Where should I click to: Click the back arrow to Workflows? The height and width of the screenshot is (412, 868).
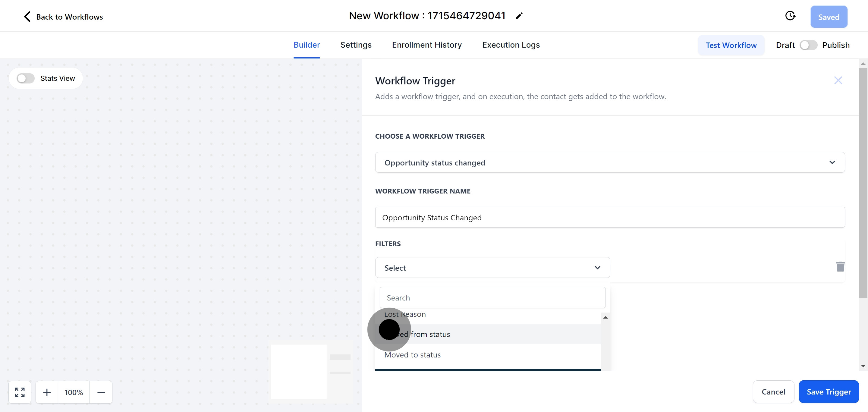(27, 17)
